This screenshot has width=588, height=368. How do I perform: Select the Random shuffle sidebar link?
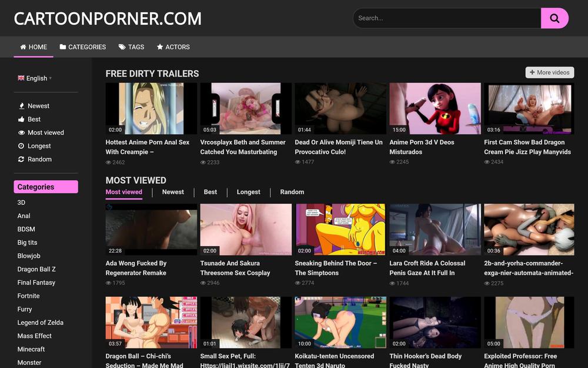(35, 159)
